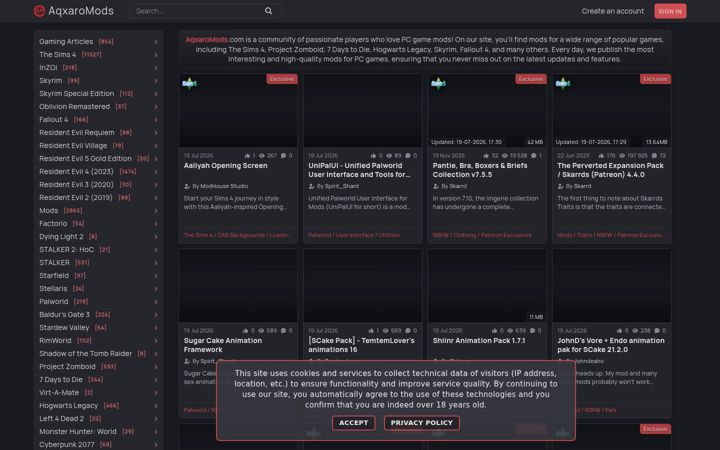Expand the Palworld category chevron
This screenshot has height=450, width=720.
[x=156, y=302]
